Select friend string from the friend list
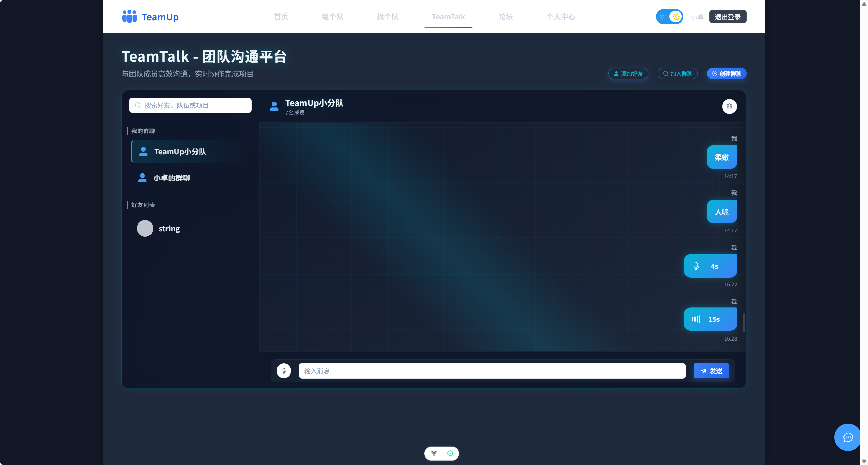Viewport: 868px width, 465px height. pos(169,228)
